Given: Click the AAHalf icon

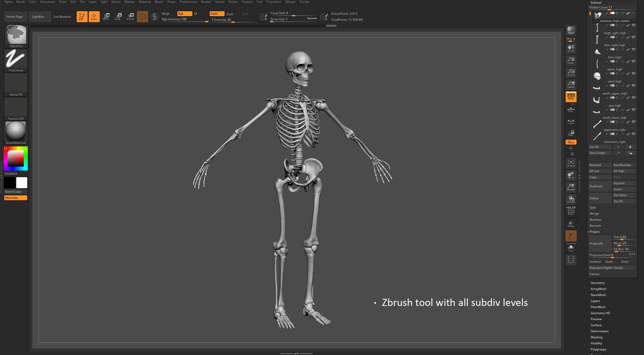Looking at the screenshot, I should 571,85.
